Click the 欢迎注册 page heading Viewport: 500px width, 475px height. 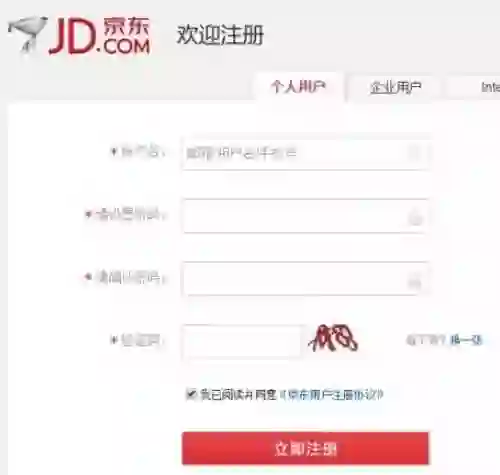click(220, 35)
